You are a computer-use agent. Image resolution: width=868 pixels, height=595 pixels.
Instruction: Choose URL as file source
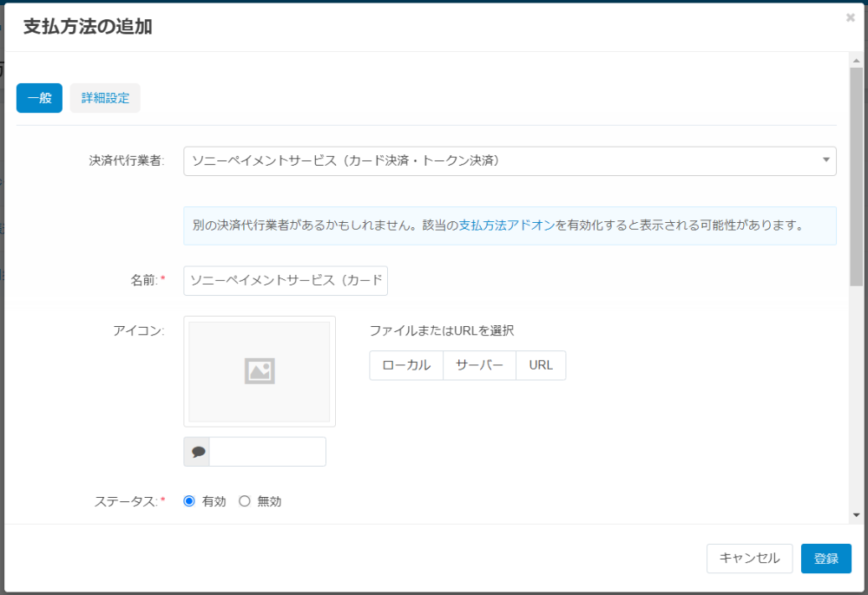click(541, 365)
